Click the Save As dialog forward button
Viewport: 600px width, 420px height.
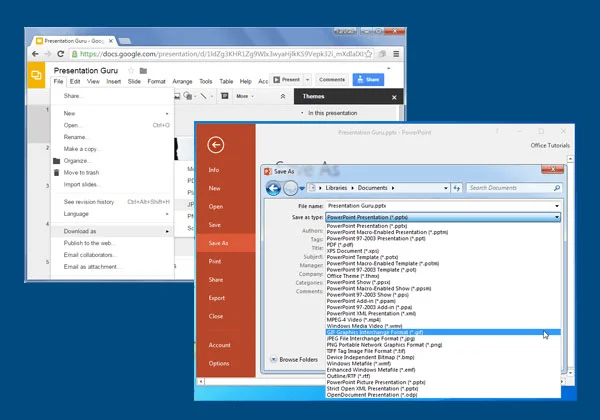pos(290,188)
